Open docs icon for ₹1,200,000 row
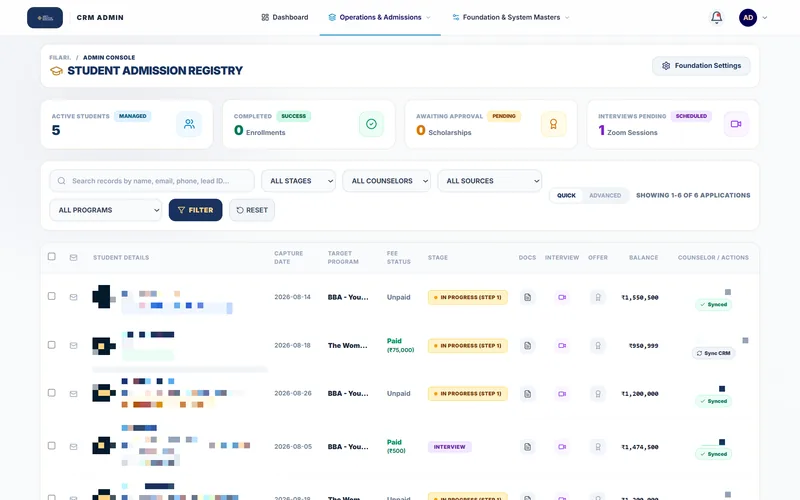800x500 pixels. 528,393
